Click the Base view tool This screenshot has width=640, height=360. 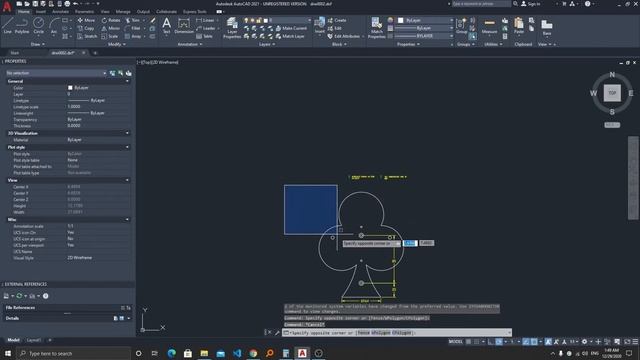[547, 27]
